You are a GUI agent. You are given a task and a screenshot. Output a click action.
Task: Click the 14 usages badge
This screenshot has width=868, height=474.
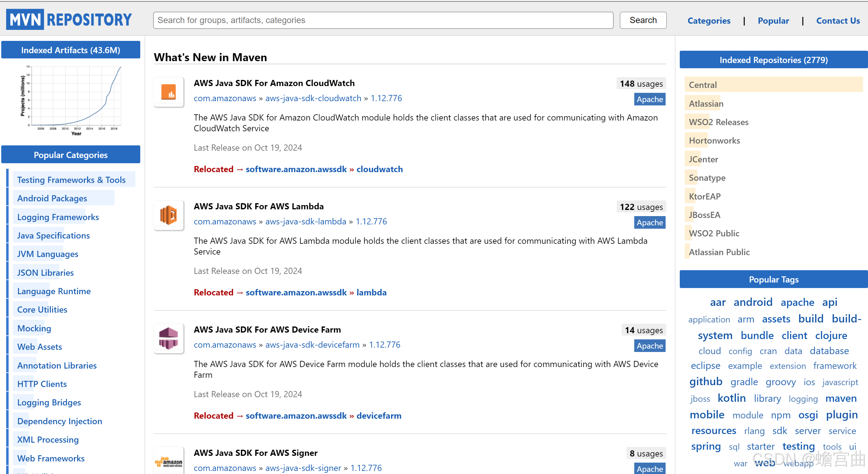tap(643, 330)
